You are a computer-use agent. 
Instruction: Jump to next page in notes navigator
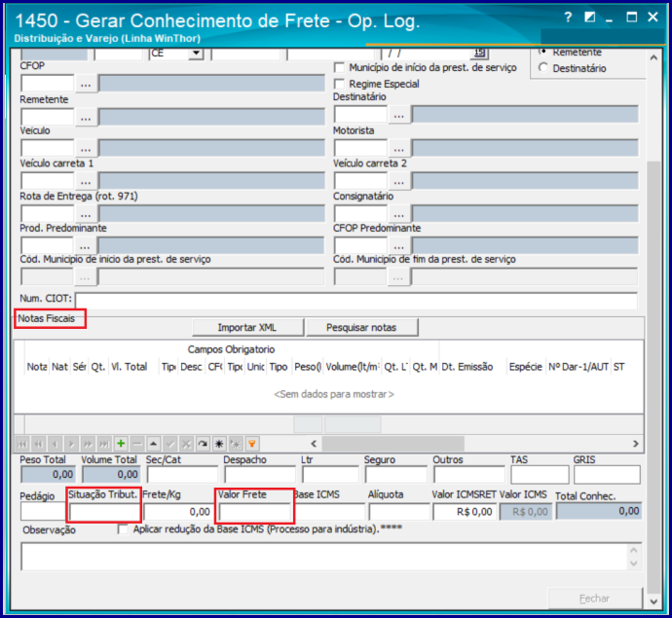click(88, 444)
